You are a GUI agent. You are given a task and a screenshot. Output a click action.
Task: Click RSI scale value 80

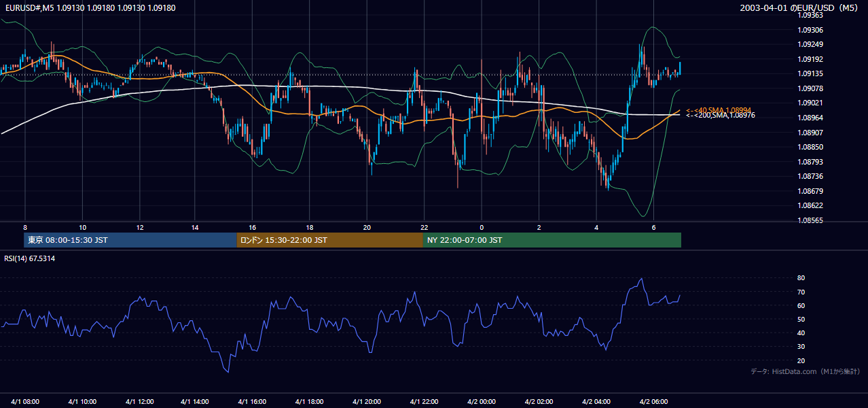click(801, 278)
